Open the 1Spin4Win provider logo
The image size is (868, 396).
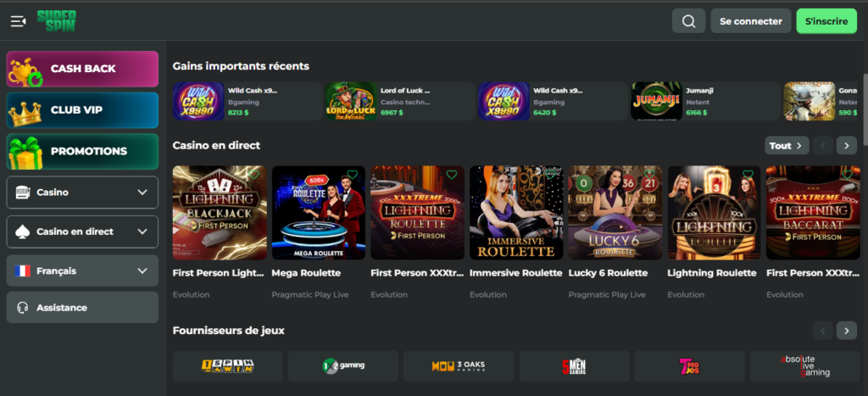(x=227, y=366)
